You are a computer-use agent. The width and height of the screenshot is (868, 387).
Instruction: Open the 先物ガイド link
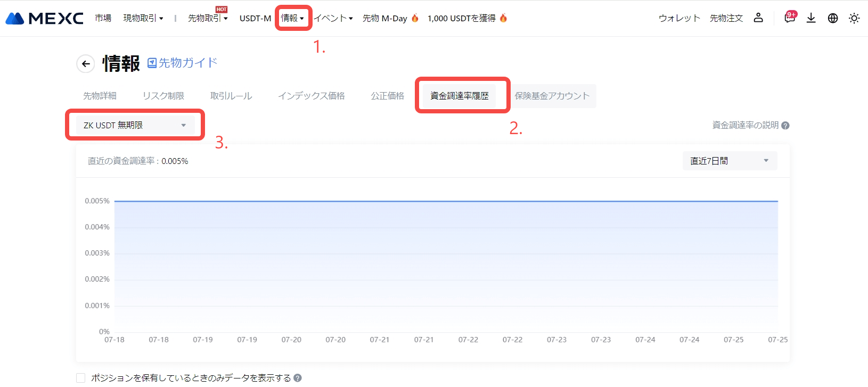tap(182, 63)
